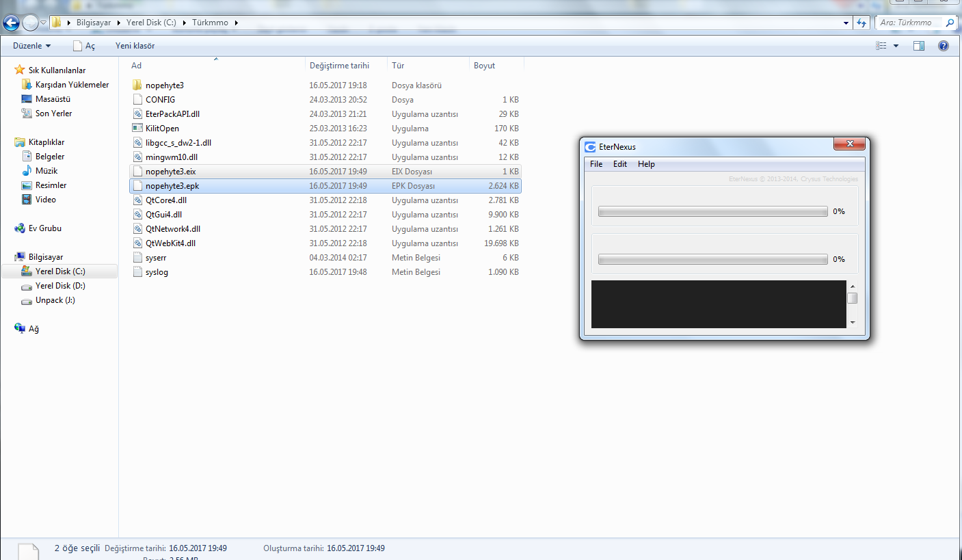
Task: Select Kitaplıklar in the navigation pane
Action: [x=46, y=142]
